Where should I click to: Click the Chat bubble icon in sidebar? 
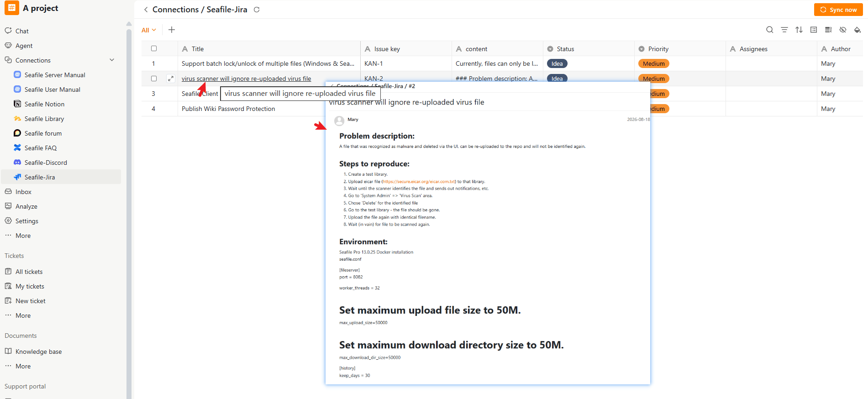point(8,31)
